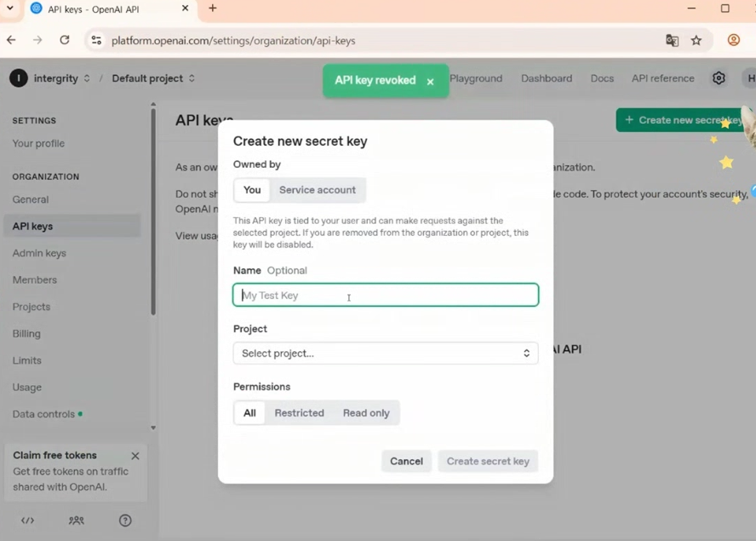Click the browser back arrow
The height and width of the screenshot is (541, 756).
11,40
